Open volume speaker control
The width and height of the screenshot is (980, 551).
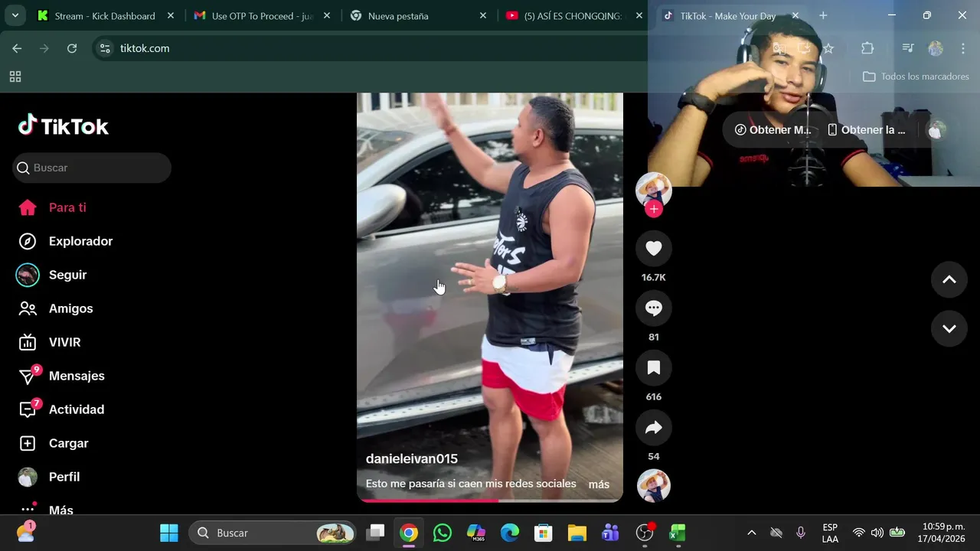coord(877,533)
